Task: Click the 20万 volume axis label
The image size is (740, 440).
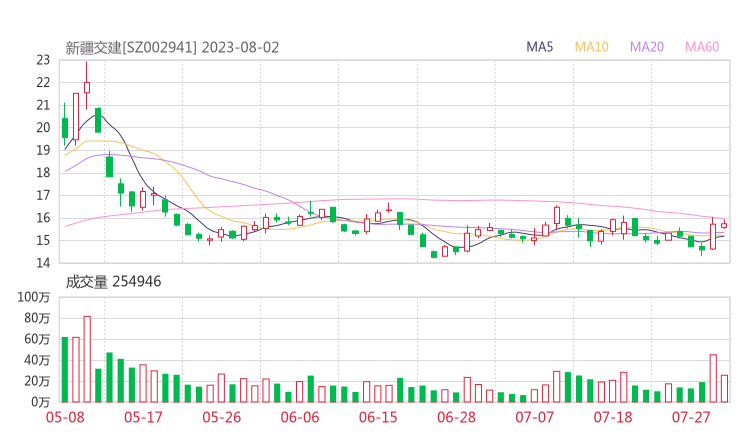Action: pyautogui.click(x=37, y=381)
